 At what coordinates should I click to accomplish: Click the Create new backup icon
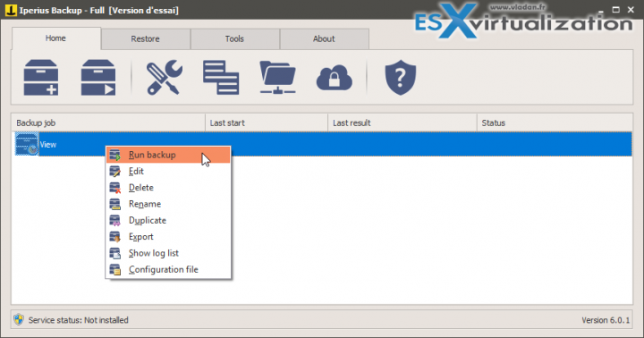pyautogui.click(x=41, y=78)
